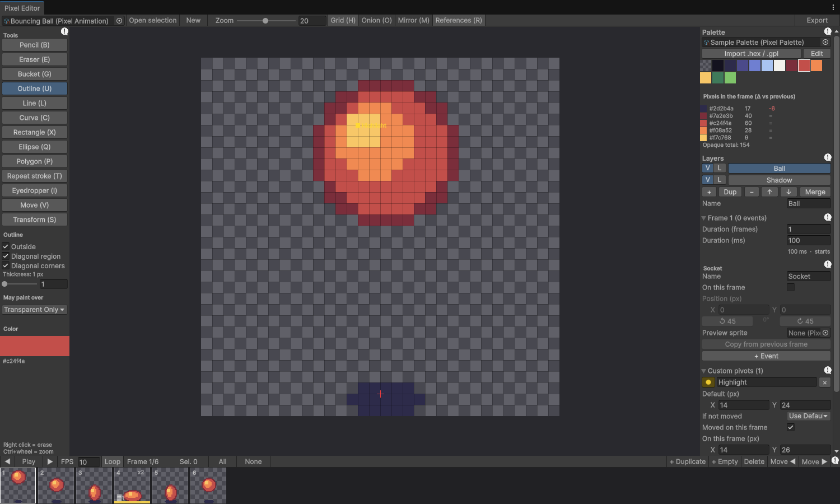Remove the Highlight custom pivot
Viewport: 840px width, 504px height.
click(x=825, y=382)
